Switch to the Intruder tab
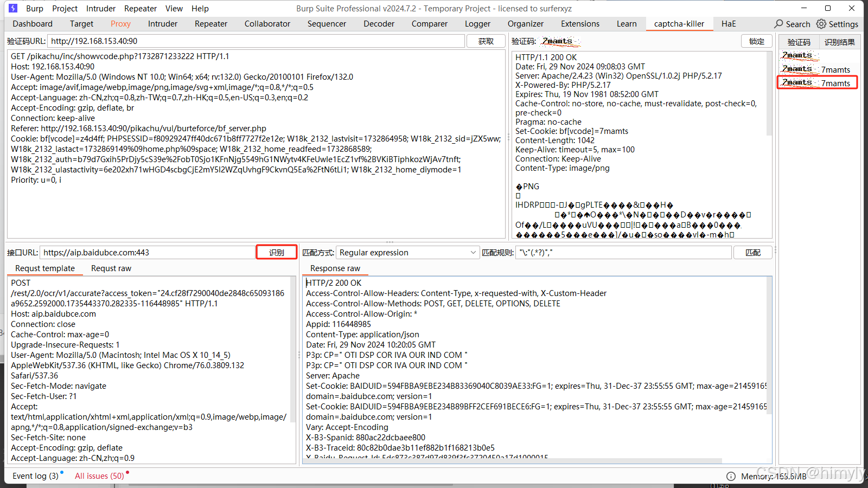 (163, 24)
